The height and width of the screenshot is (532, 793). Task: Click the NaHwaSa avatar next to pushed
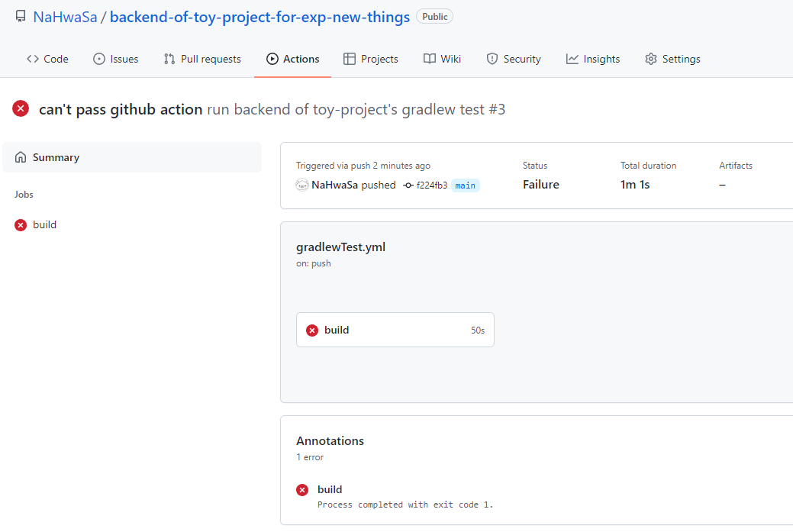302,185
